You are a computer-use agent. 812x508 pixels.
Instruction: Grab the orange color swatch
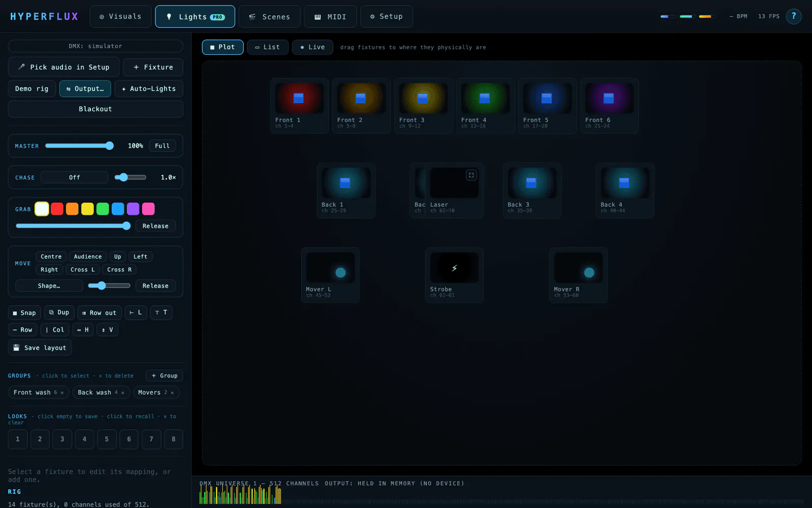[x=73, y=209]
